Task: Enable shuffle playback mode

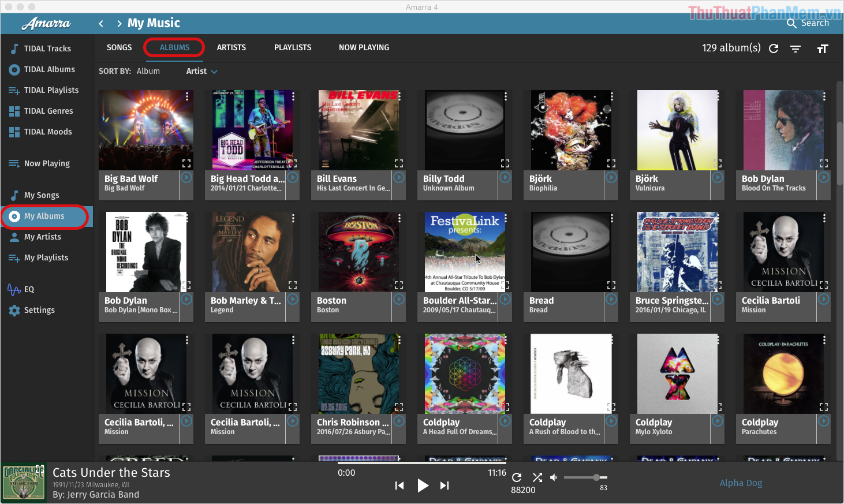Action: [x=537, y=477]
